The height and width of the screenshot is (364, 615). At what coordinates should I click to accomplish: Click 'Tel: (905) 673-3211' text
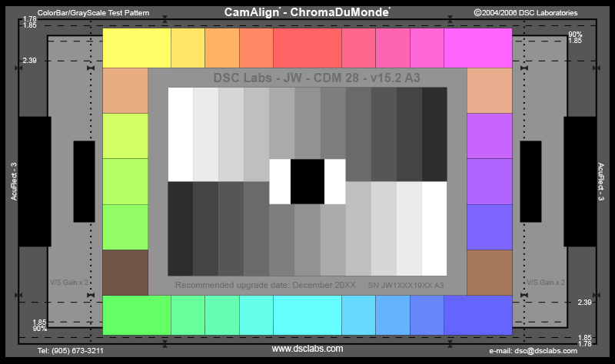(x=71, y=351)
